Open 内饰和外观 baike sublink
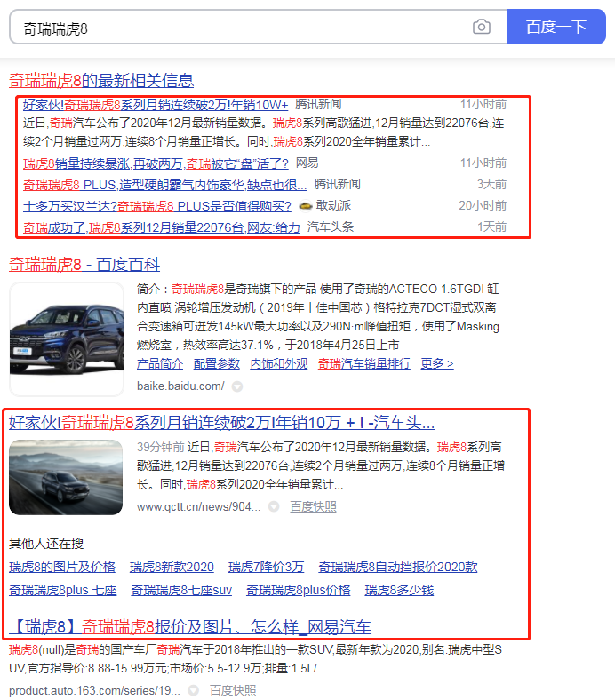 coord(279,364)
